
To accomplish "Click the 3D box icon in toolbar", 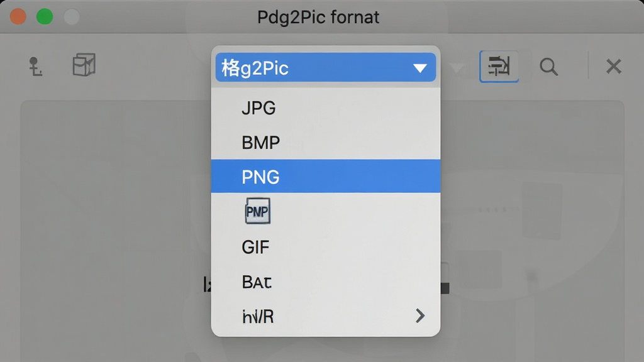I will (84, 65).
